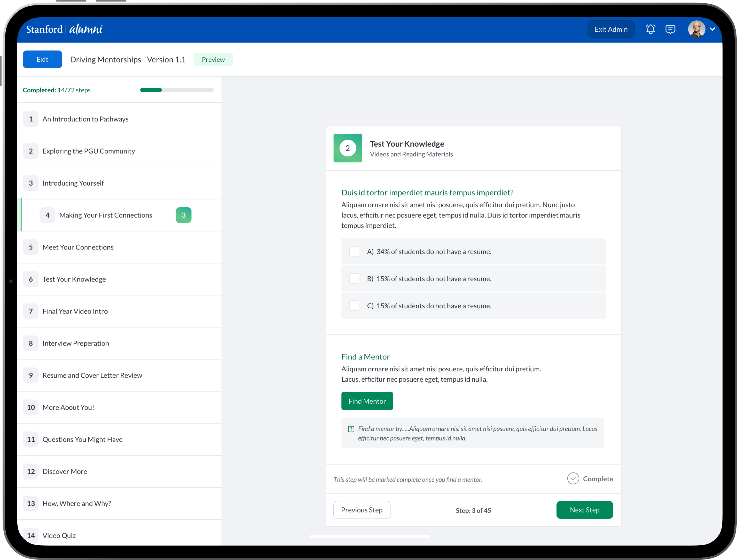Viewport: 737px width, 560px height.
Task: Go to Next Step
Action: coord(584,510)
